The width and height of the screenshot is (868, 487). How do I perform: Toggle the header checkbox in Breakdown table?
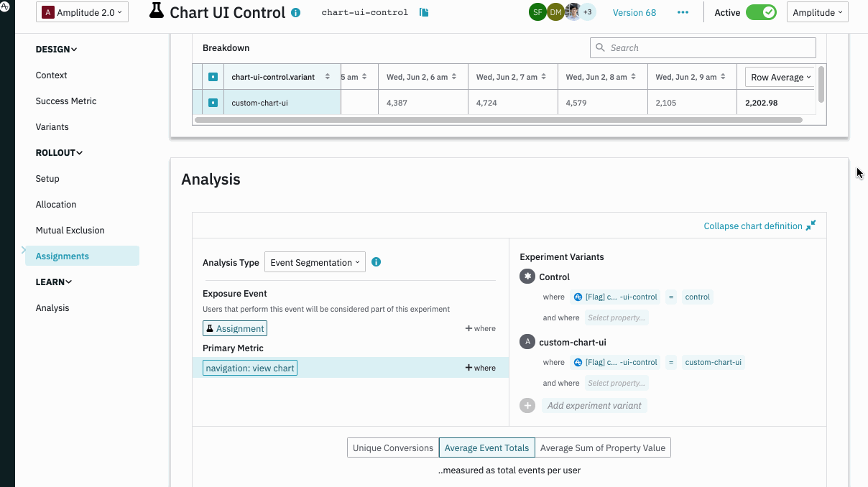pyautogui.click(x=213, y=77)
